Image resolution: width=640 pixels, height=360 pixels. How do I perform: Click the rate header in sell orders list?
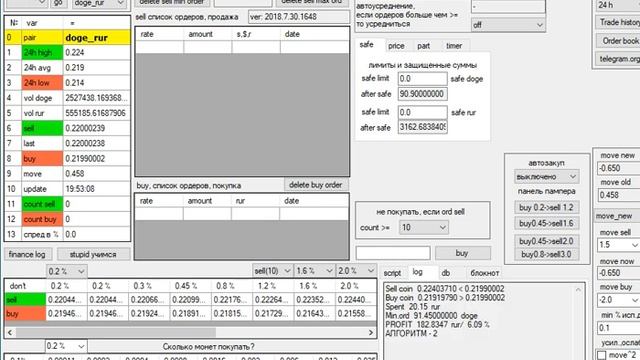pyautogui.click(x=159, y=34)
